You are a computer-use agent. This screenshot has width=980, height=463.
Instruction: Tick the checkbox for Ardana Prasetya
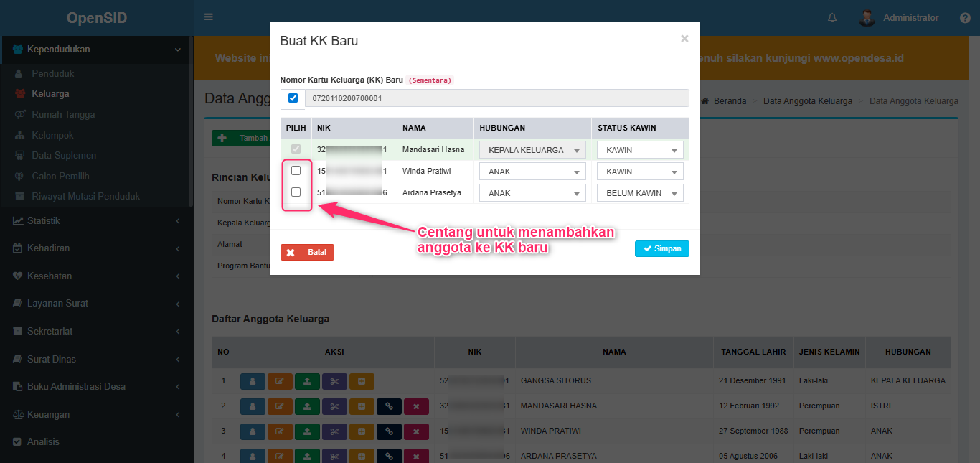296,192
